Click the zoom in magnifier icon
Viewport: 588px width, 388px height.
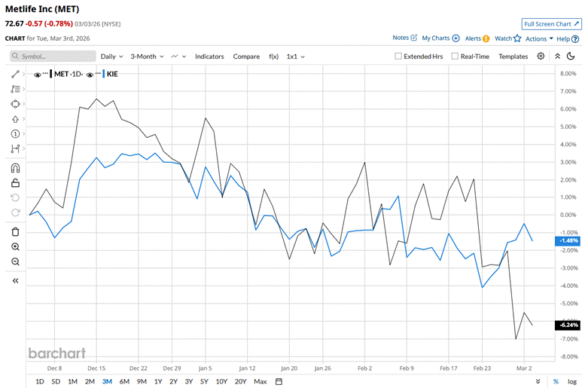coord(16,247)
